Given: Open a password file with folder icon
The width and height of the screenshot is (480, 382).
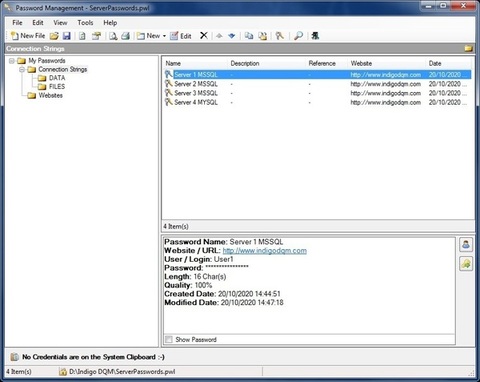Looking at the screenshot, I should pos(54,36).
